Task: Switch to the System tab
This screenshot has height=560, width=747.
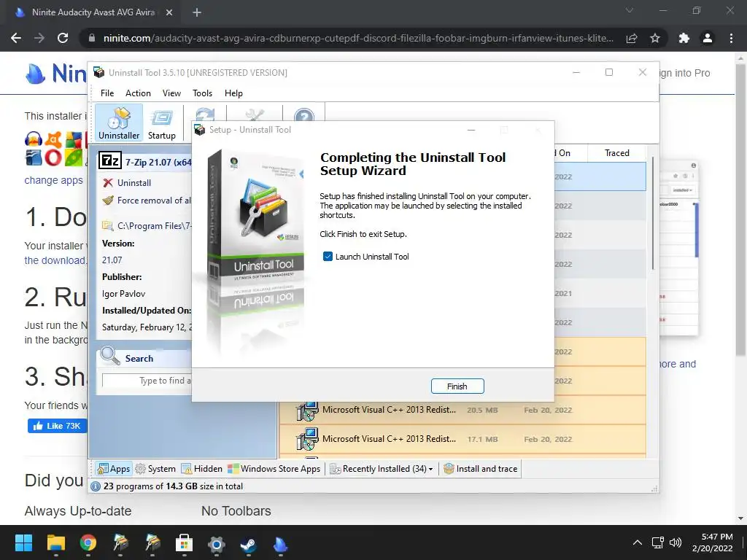Action: (x=155, y=469)
